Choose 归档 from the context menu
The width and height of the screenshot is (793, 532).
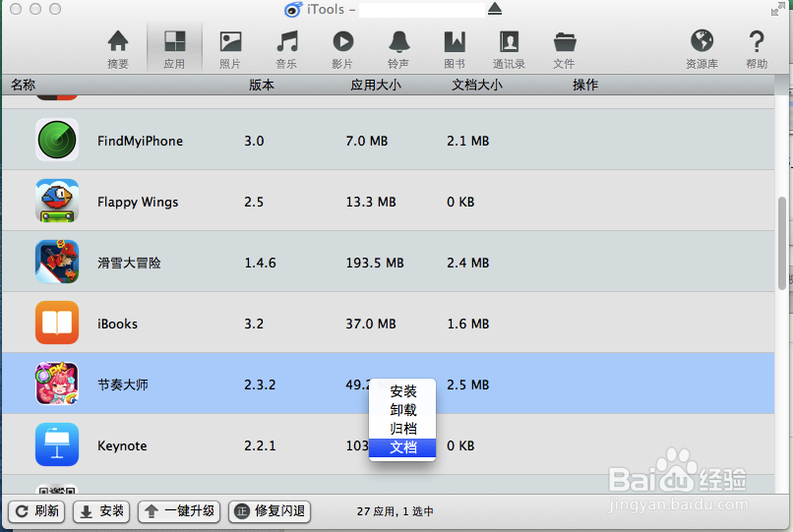402,429
